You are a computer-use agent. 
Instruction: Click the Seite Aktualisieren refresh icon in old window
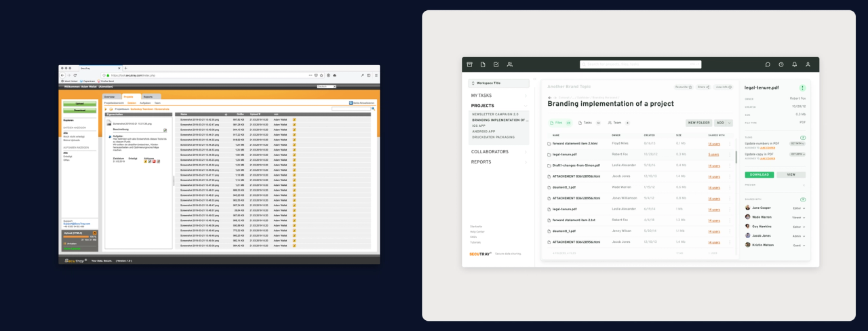[x=351, y=103]
